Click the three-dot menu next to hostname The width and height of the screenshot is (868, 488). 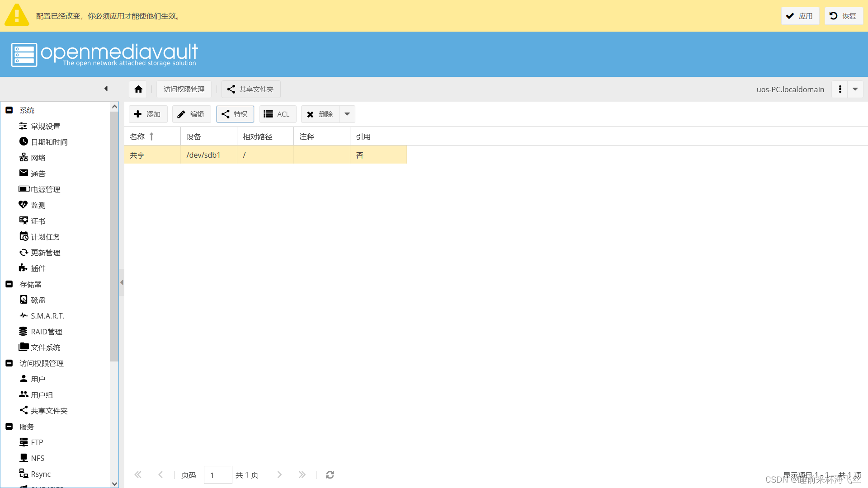coord(840,89)
